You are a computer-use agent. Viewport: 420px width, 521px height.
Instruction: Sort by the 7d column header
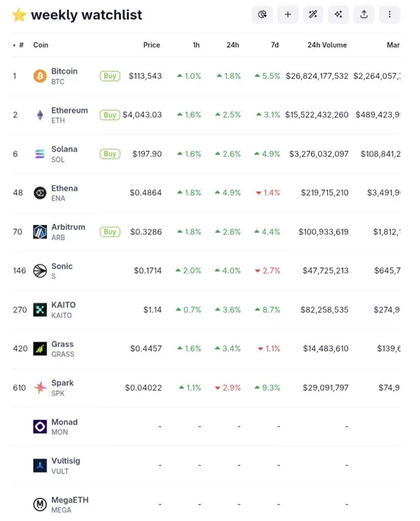(x=275, y=45)
